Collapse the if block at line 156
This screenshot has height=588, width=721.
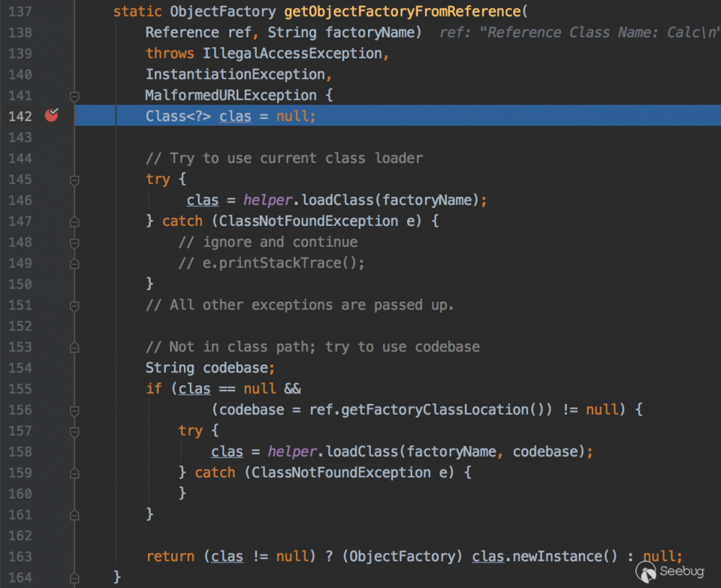tap(74, 410)
